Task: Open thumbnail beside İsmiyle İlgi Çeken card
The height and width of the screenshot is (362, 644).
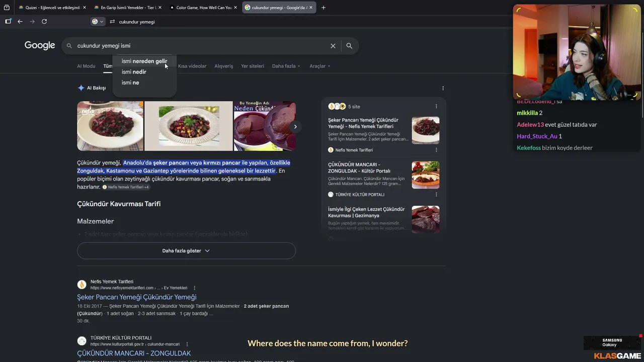Action: [426, 219]
